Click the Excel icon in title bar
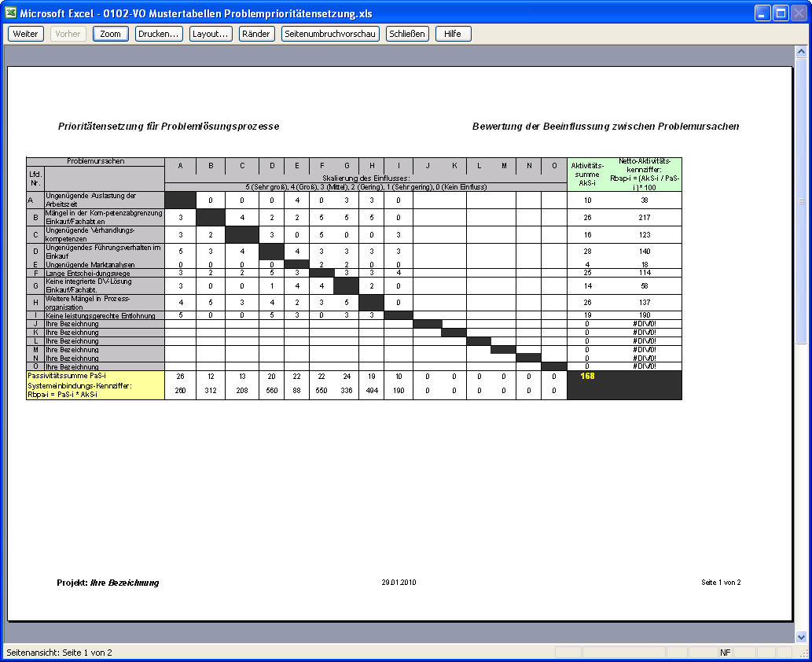This screenshot has width=812, height=662. click(x=10, y=13)
